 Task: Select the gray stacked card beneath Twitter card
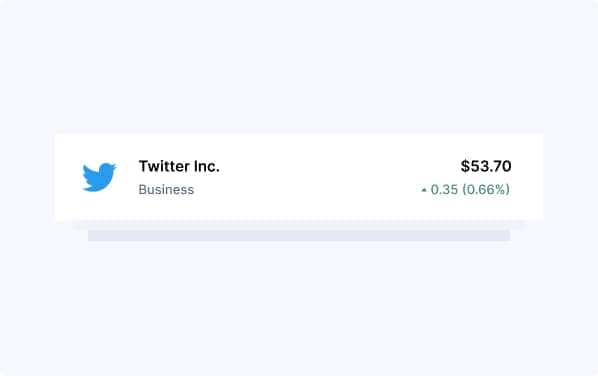click(299, 235)
